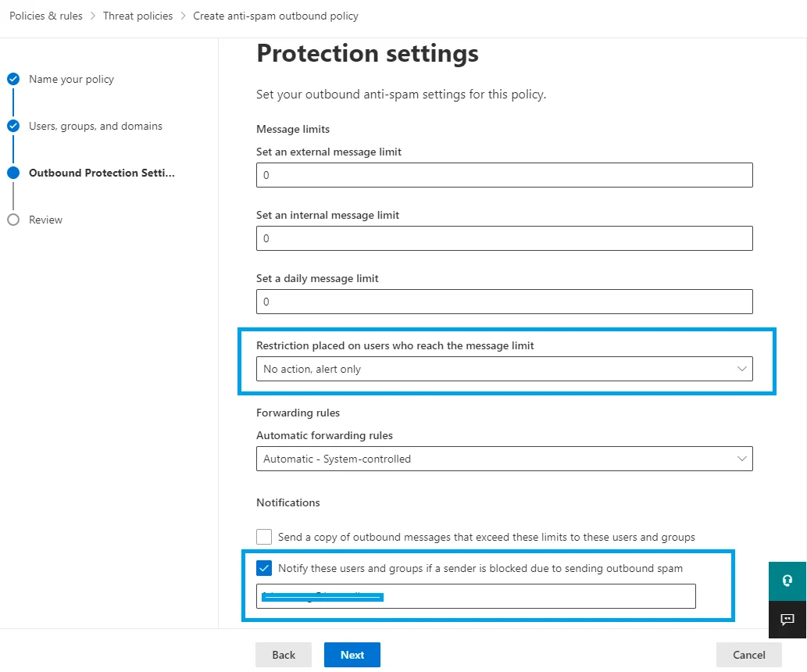Focus the external message limit field
This screenshot has width=807, height=672.
(x=504, y=175)
